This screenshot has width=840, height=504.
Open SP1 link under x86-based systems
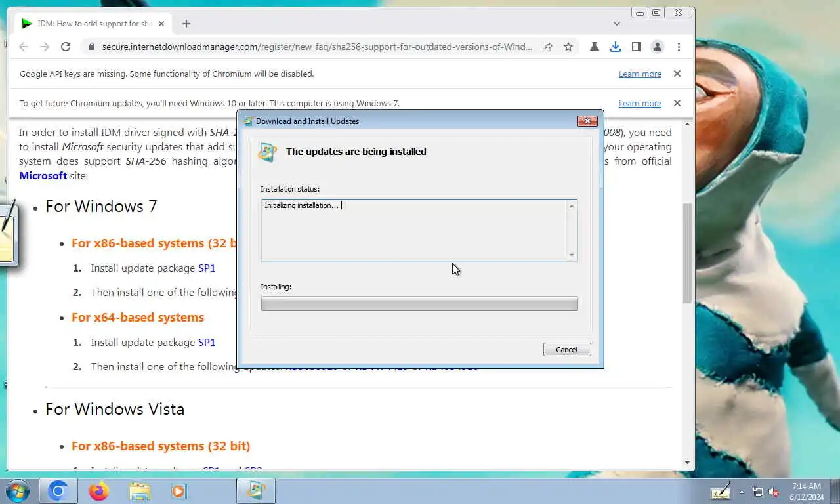pyautogui.click(x=207, y=268)
